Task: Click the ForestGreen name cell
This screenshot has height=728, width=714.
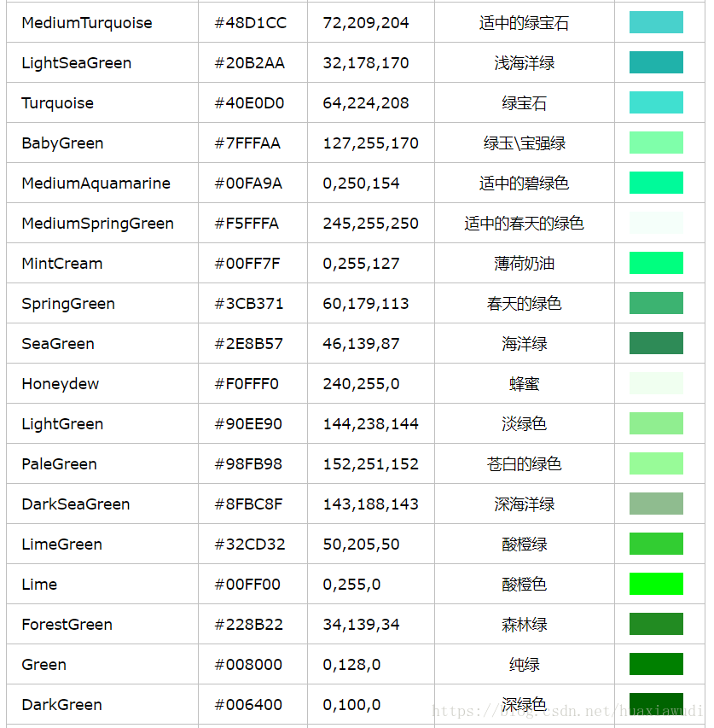Action: [102, 624]
